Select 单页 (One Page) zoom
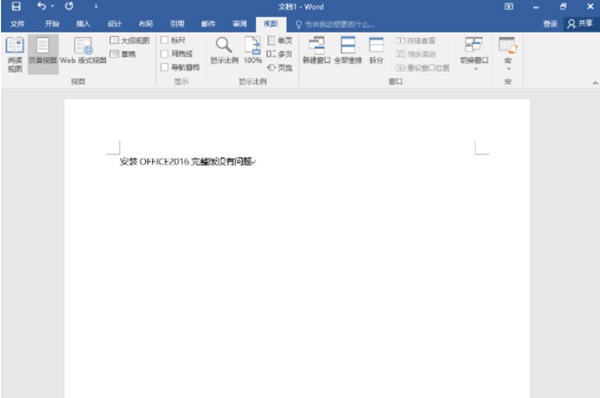The image size is (600, 398). [x=280, y=40]
